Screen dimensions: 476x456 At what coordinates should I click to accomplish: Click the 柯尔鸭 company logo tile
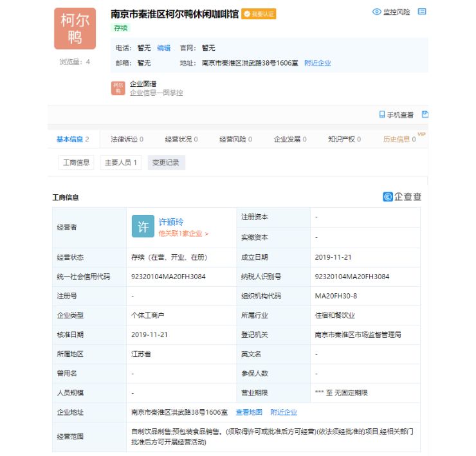75,28
